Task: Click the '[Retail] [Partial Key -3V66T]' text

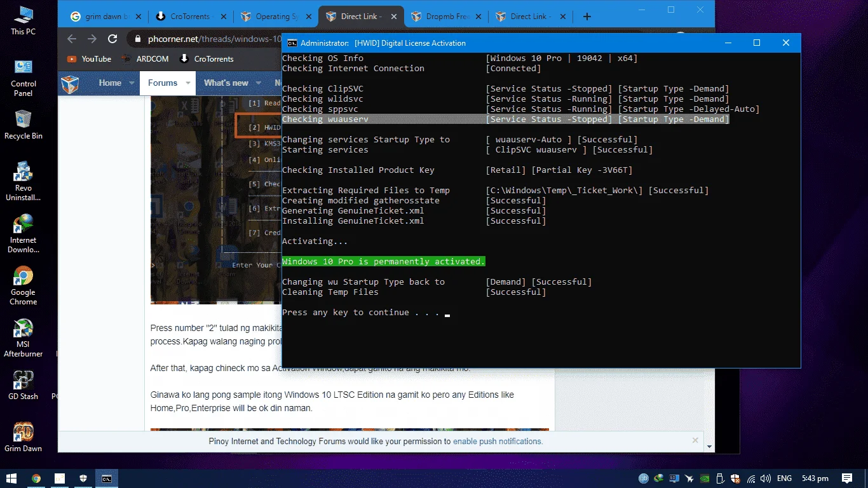Action: coord(559,170)
